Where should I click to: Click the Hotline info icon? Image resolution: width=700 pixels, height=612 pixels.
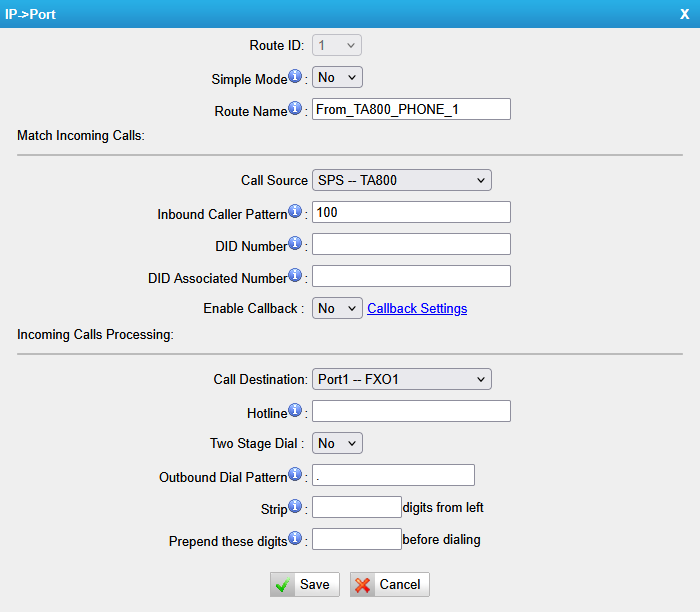click(295, 411)
